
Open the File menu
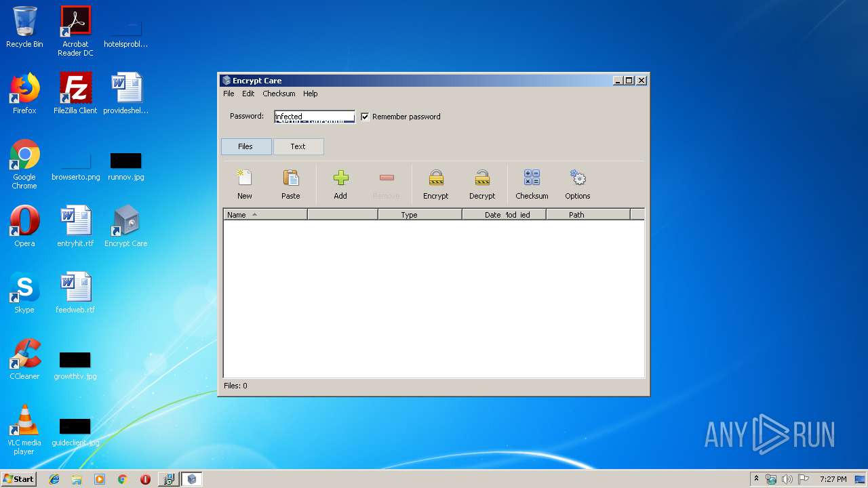tap(229, 94)
